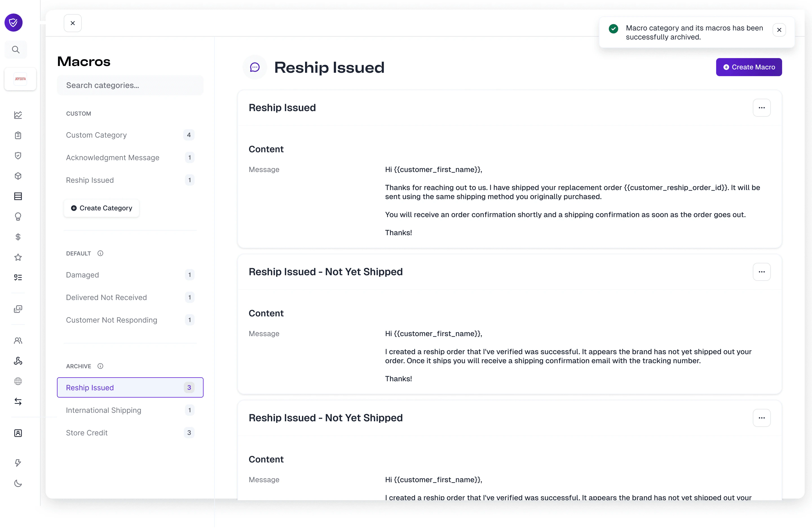Click the large "Reship Issued" page heading
This screenshot has width=812, height=529.
[x=329, y=68]
